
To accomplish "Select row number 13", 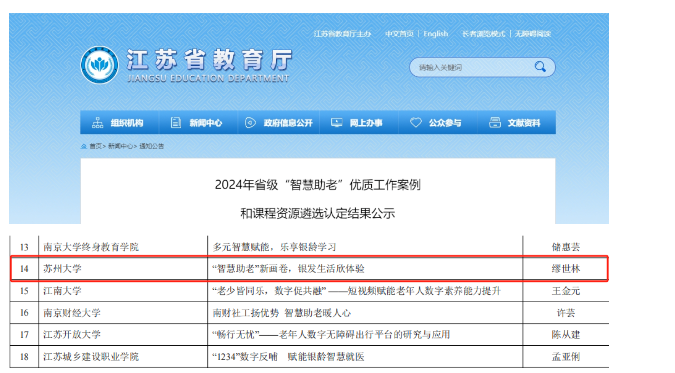I will click(x=24, y=247).
